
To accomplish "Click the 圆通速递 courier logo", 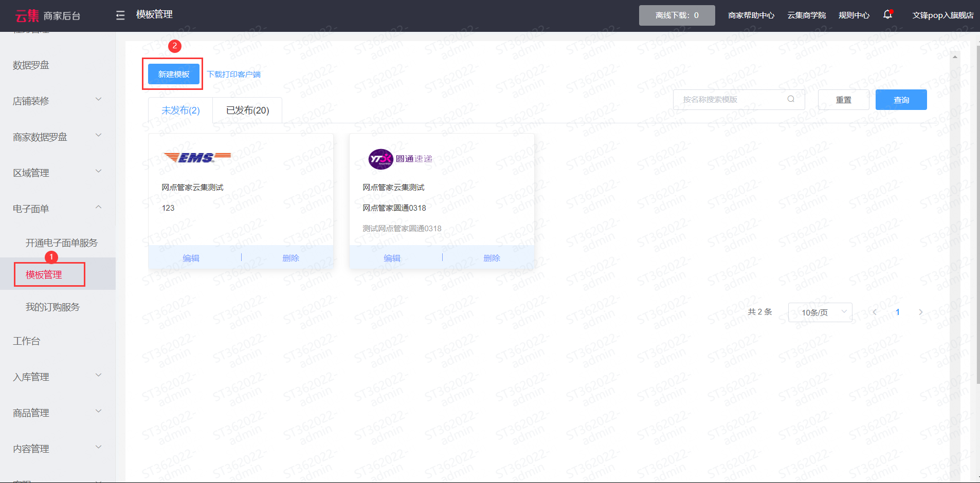I will [x=401, y=159].
